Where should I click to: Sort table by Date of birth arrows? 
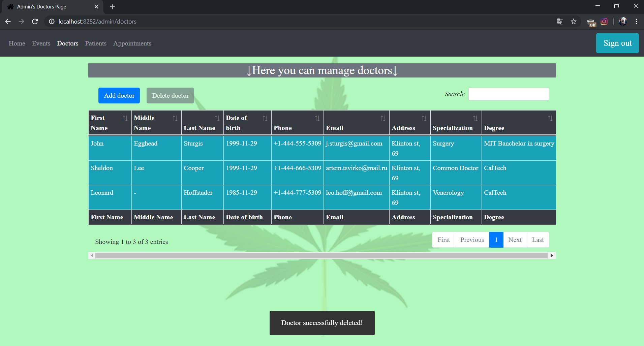265,118
